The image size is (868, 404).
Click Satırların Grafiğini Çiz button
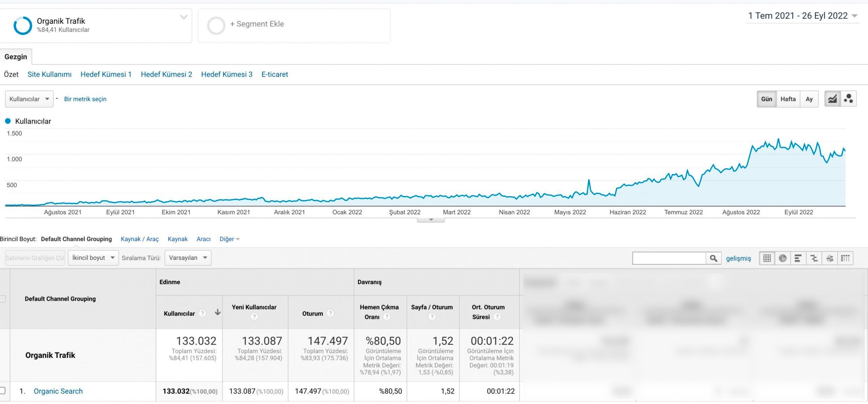click(35, 258)
